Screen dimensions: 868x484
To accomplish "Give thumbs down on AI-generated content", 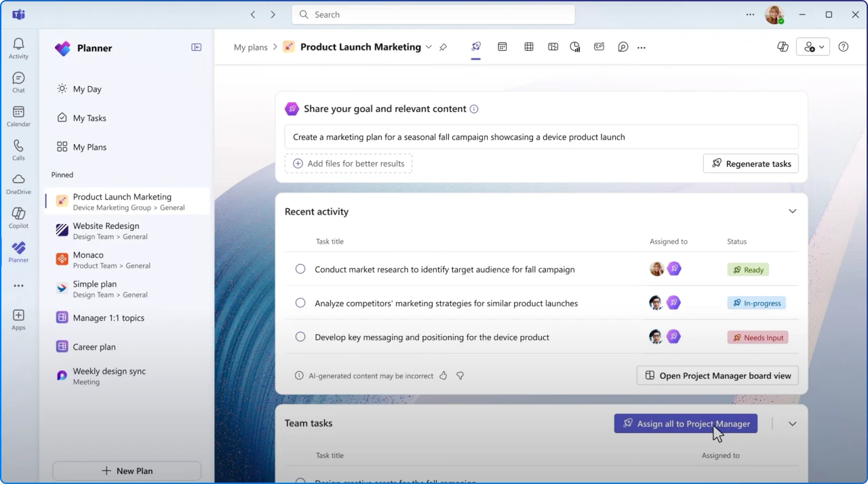I will pyautogui.click(x=460, y=375).
